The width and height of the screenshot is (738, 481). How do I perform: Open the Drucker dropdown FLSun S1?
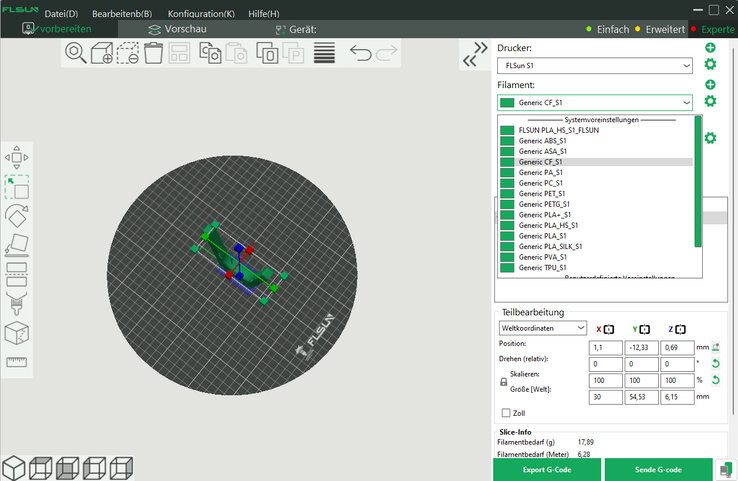594,66
